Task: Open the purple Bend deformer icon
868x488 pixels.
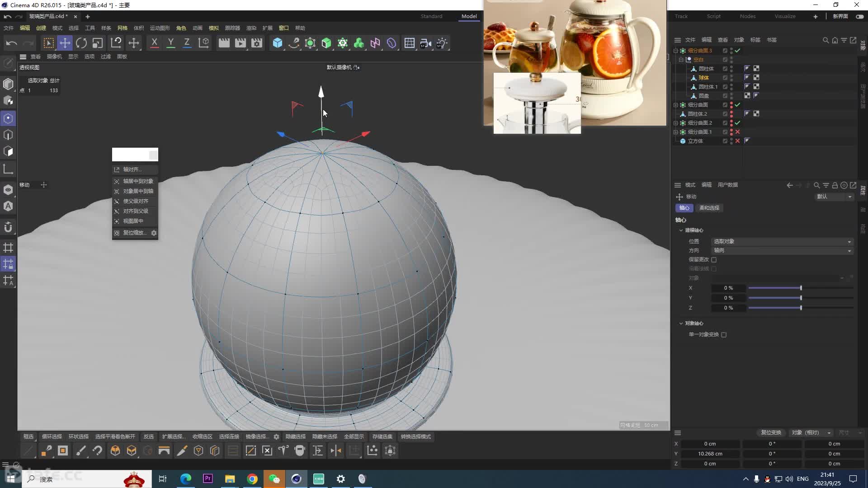Action: pyautogui.click(x=392, y=43)
